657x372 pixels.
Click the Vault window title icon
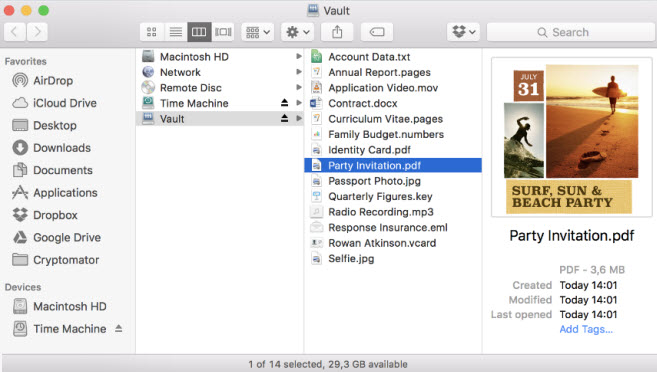[313, 10]
